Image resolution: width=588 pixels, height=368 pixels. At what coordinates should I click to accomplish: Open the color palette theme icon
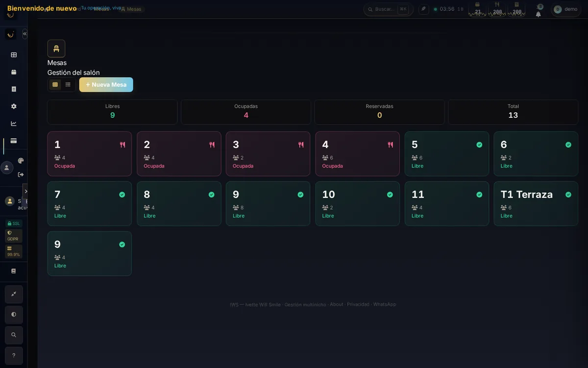point(21,160)
